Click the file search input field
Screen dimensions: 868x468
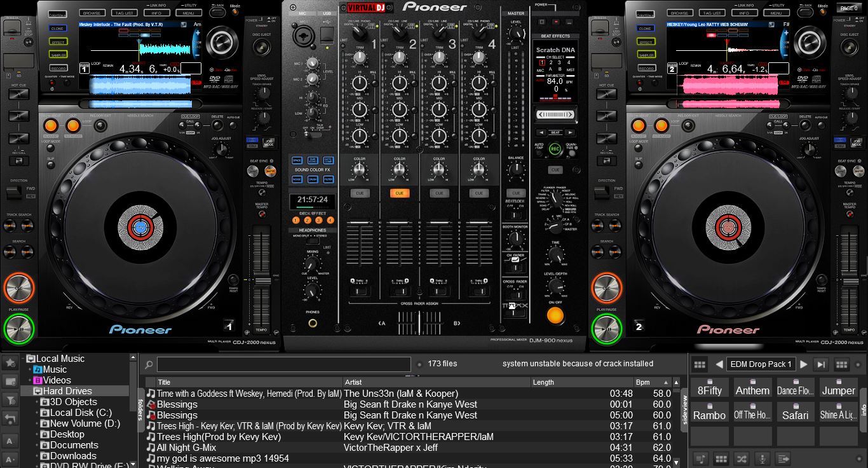click(x=284, y=364)
